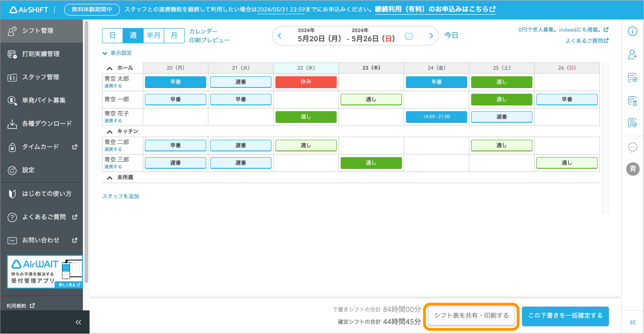Go to the next week arrow
Screen dimensions: 644x334
[x=431, y=36]
